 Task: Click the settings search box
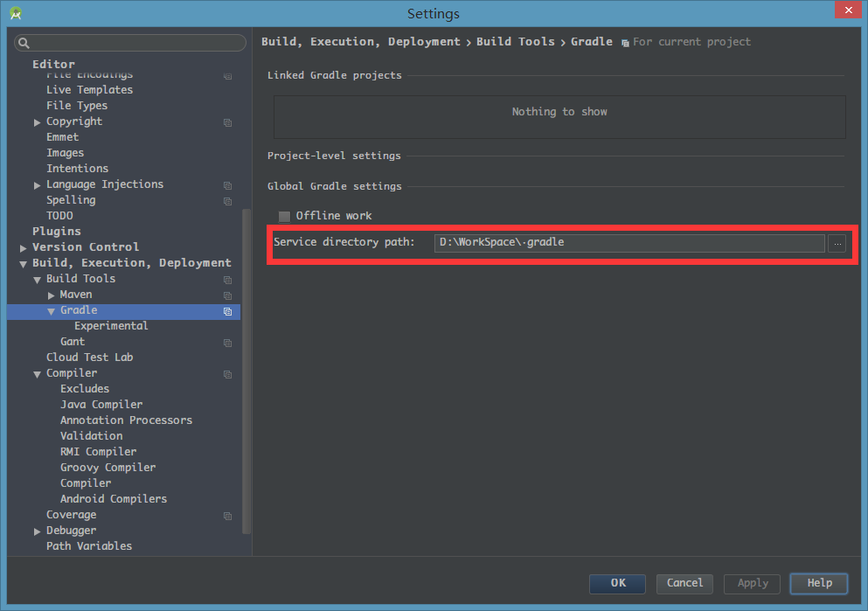tap(130, 43)
